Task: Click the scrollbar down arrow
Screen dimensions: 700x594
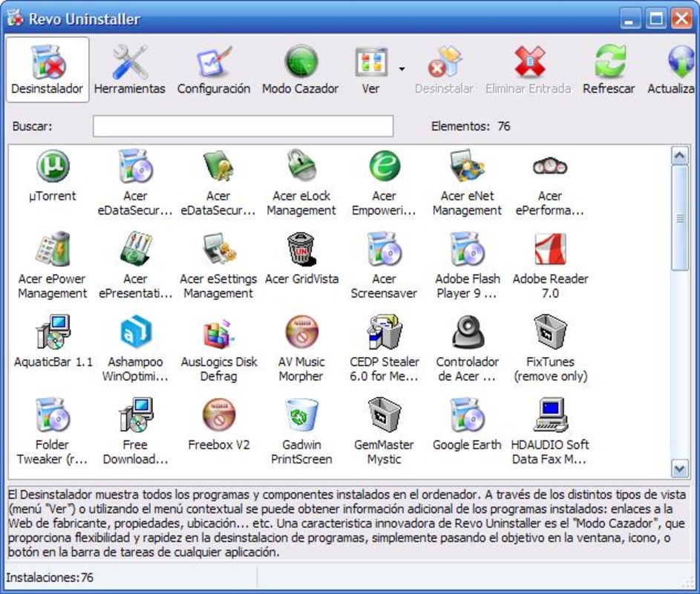Action: (x=679, y=468)
